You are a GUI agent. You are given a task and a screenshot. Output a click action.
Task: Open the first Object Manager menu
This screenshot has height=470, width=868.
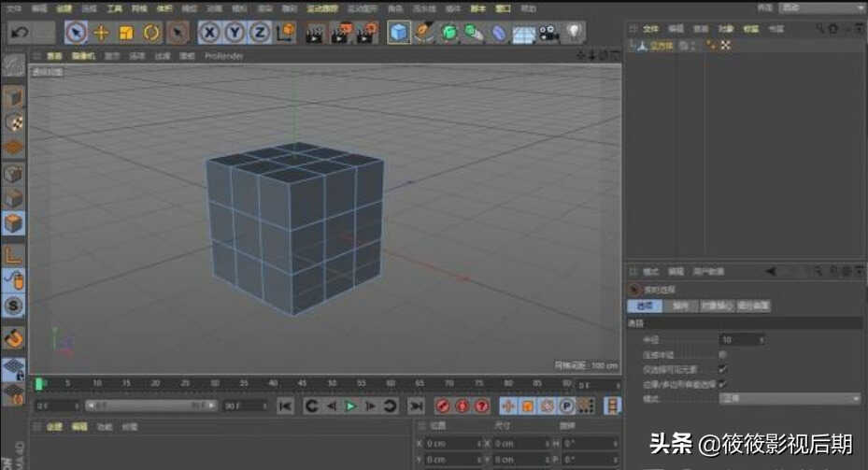pos(650,29)
